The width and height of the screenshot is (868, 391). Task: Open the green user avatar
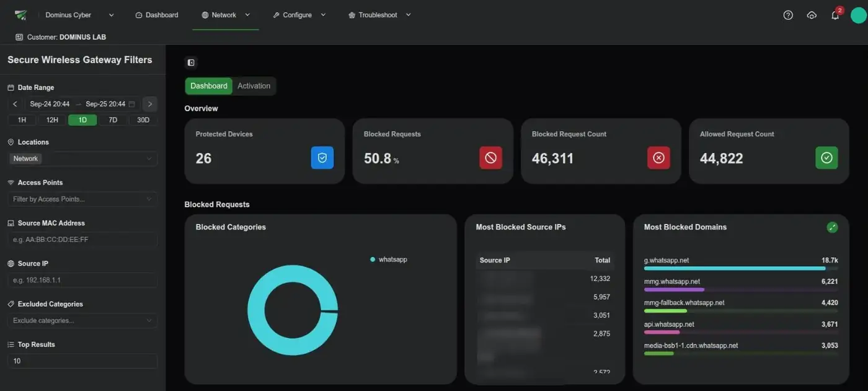(859, 16)
